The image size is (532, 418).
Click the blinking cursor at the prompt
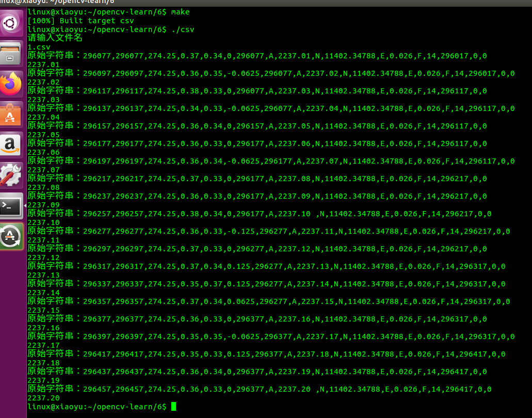click(x=173, y=406)
